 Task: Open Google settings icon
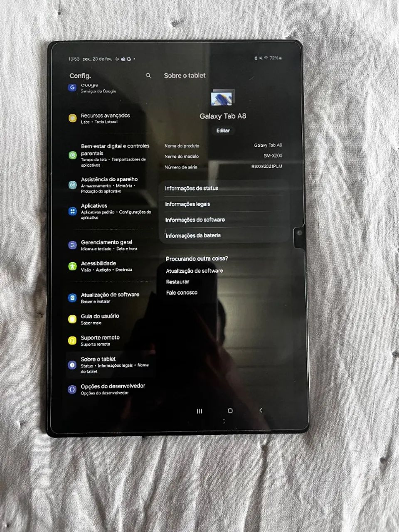tap(72, 88)
